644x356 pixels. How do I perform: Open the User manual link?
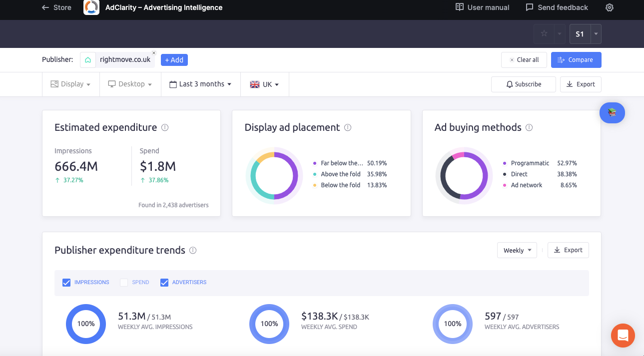pos(482,7)
